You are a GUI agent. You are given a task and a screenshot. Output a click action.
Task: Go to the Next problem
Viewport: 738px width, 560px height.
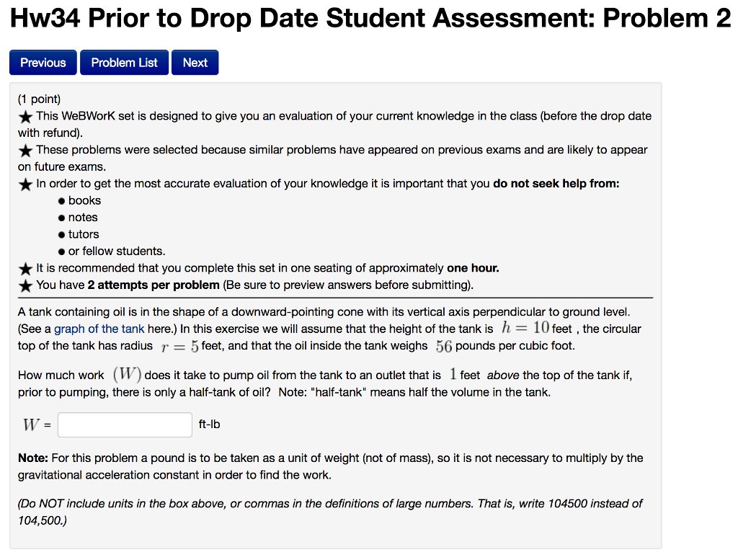(195, 63)
